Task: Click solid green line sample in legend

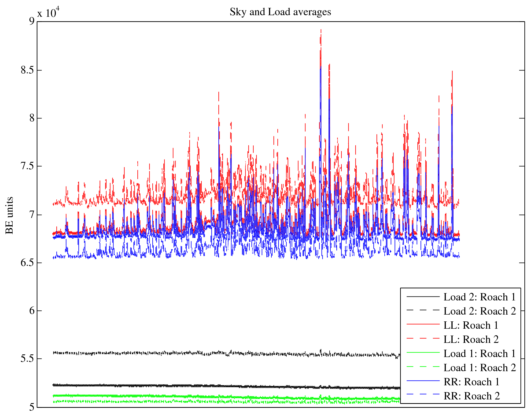Action: (x=423, y=353)
